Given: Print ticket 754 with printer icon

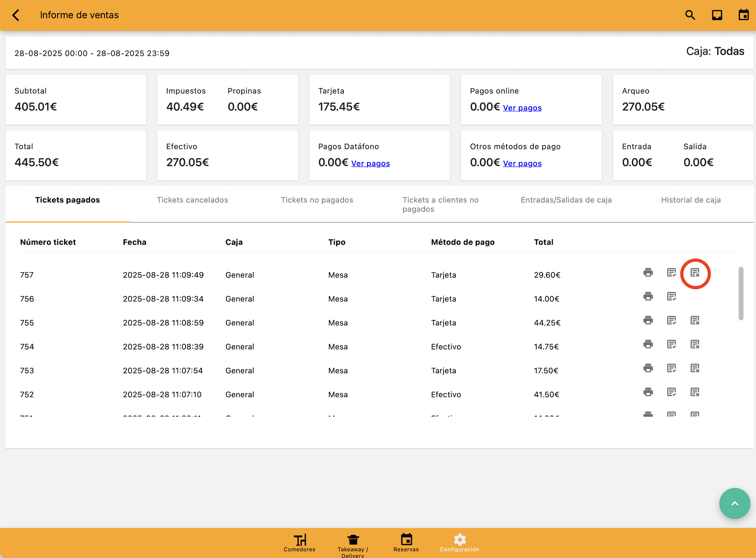Looking at the screenshot, I should coord(648,345).
